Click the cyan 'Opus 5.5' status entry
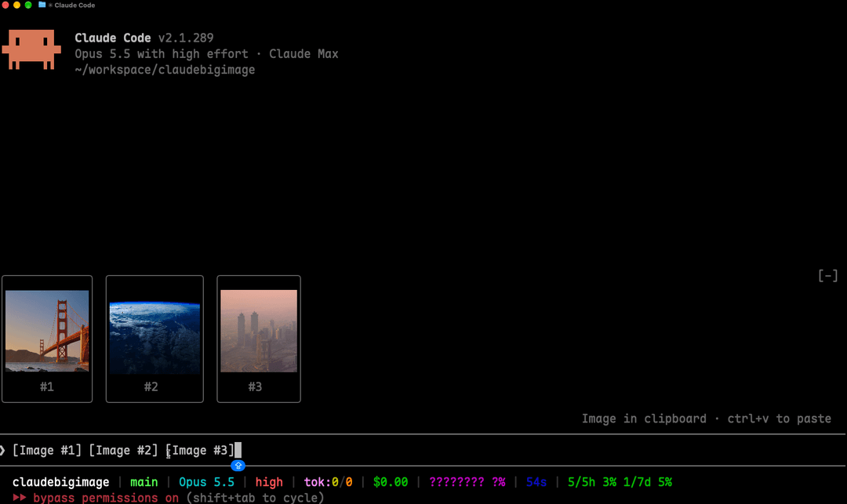 (x=207, y=482)
